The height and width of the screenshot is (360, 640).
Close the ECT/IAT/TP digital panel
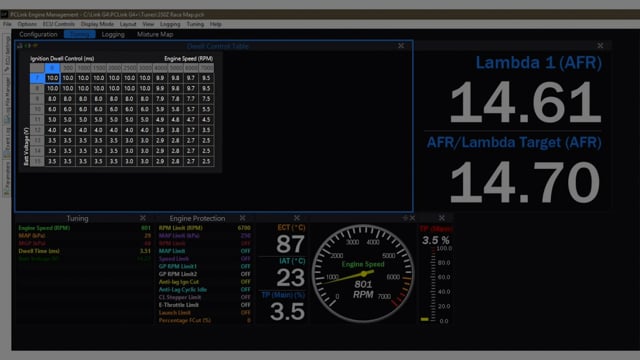pos(297,218)
